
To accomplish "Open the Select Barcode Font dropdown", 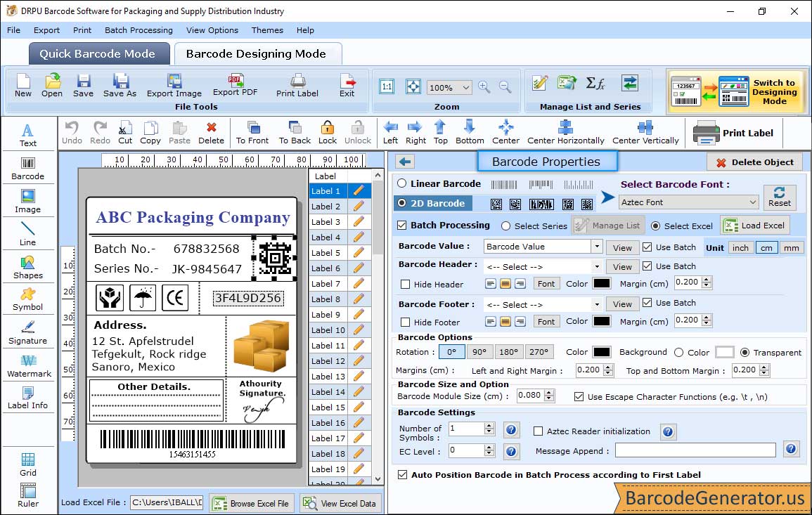I will point(689,202).
